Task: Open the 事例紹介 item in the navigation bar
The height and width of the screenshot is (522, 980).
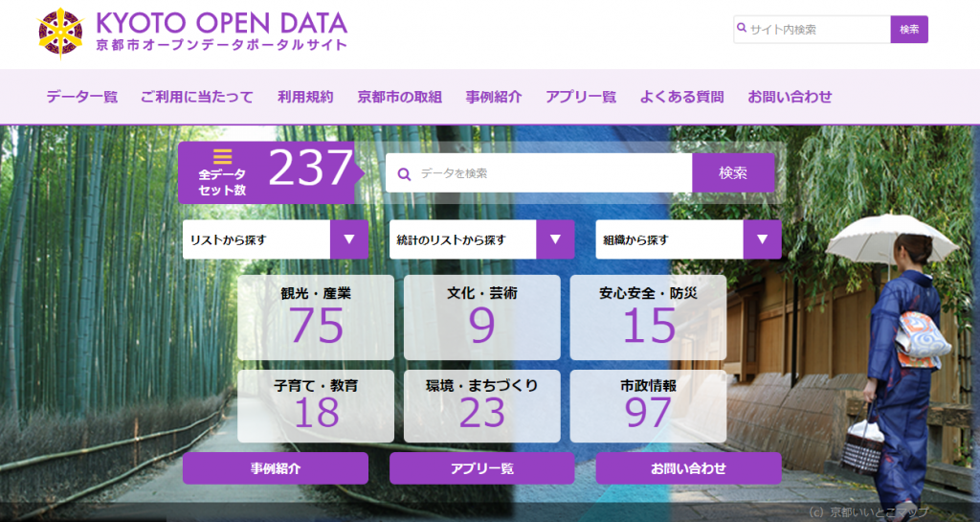Action: [x=494, y=97]
